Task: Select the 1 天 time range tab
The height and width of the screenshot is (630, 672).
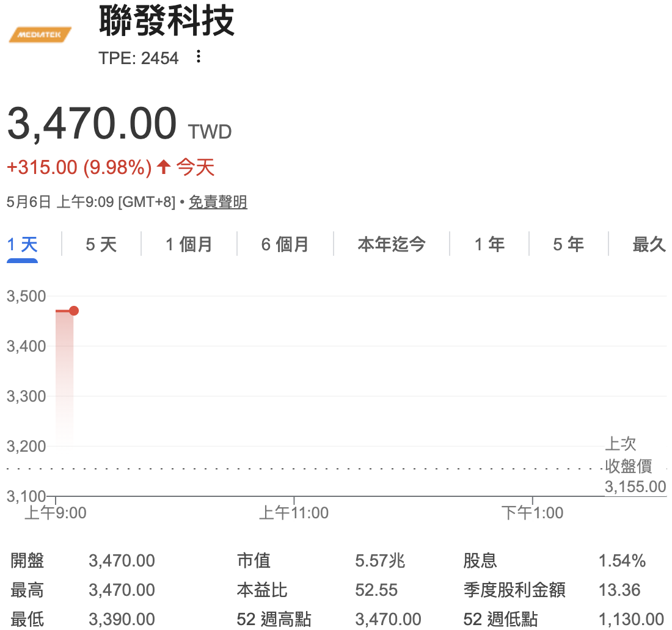Action: pos(22,245)
